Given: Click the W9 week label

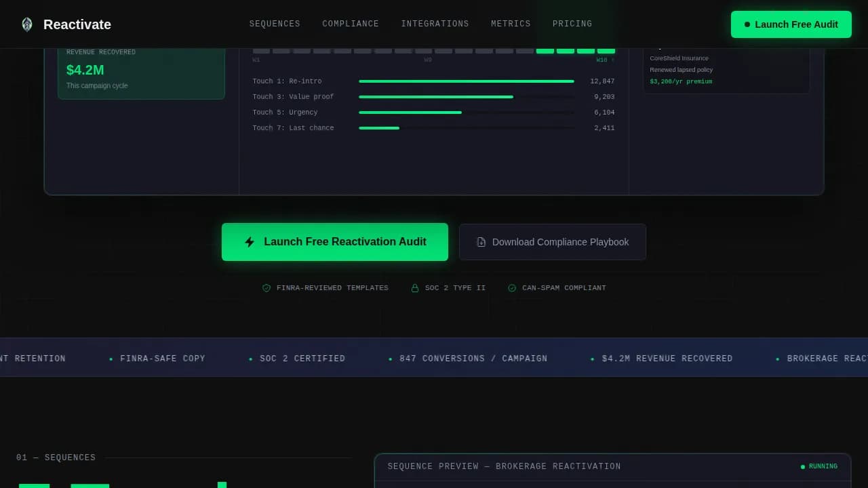Looking at the screenshot, I should (428, 60).
